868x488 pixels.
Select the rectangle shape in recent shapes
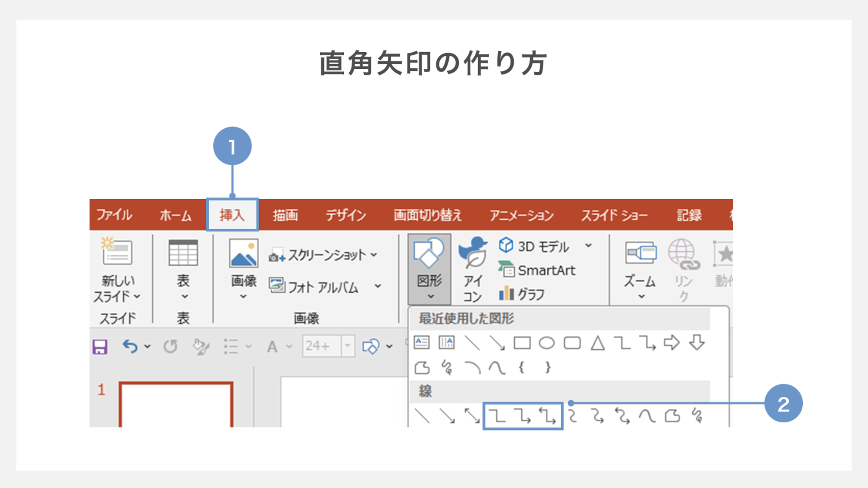tap(522, 343)
